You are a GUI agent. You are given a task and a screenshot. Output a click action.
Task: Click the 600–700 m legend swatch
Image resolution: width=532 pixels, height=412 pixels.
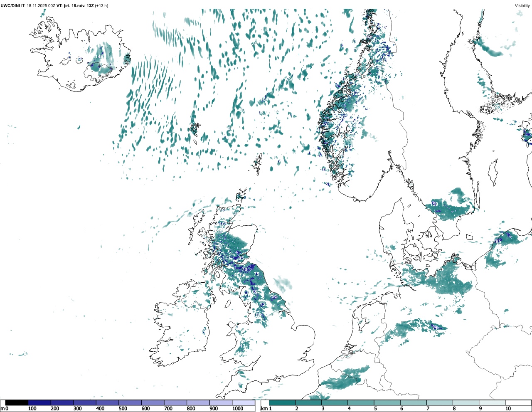tap(153, 402)
